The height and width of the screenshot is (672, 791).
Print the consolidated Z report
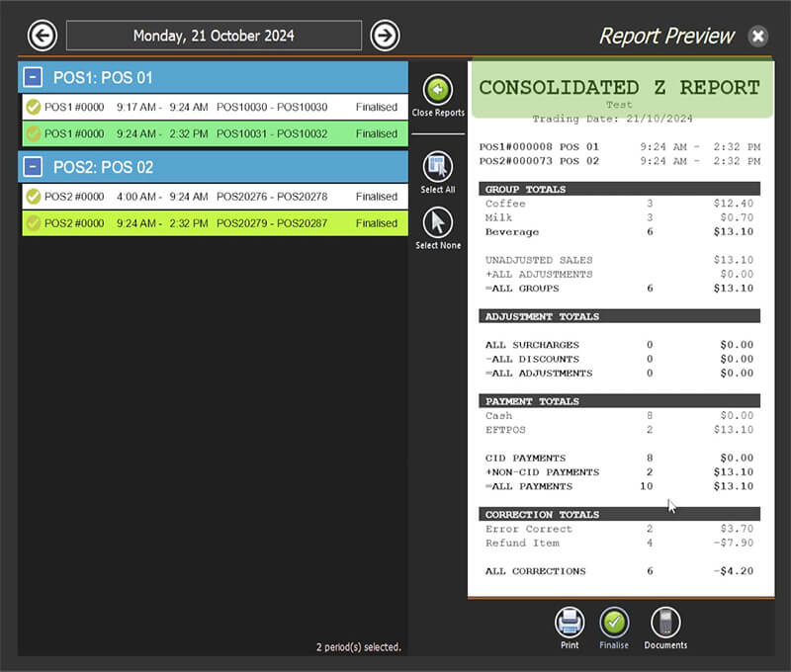tap(569, 623)
